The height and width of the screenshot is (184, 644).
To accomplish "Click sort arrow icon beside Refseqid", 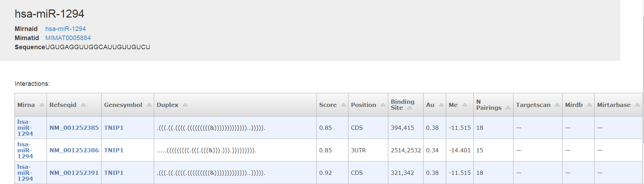I will 83,105.
